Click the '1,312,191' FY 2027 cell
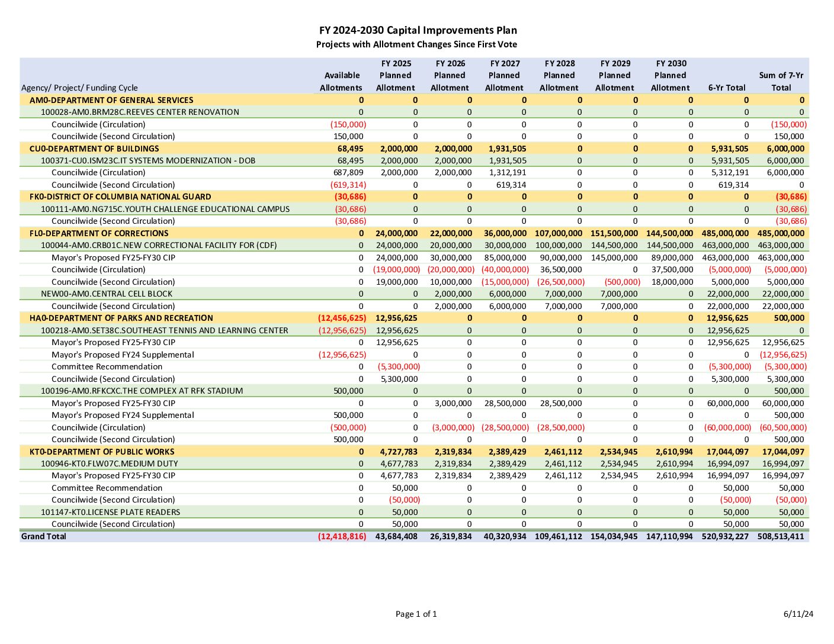The image size is (834, 644). [508, 173]
